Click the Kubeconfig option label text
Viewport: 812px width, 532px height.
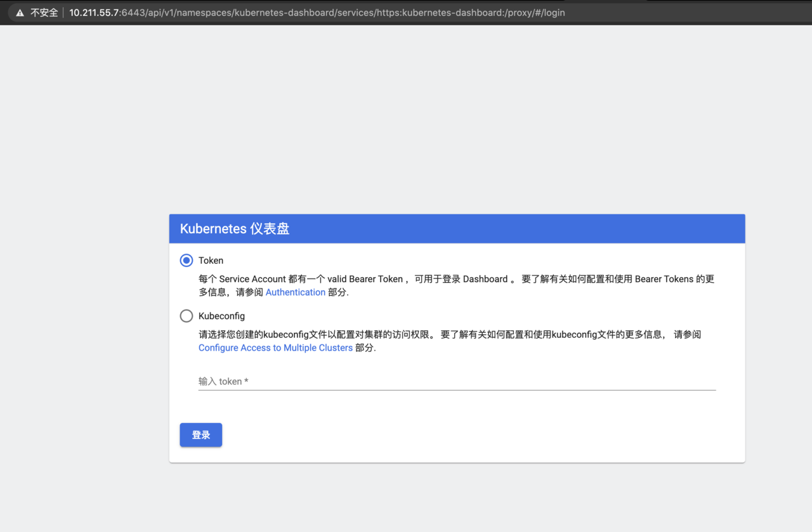click(221, 316)
